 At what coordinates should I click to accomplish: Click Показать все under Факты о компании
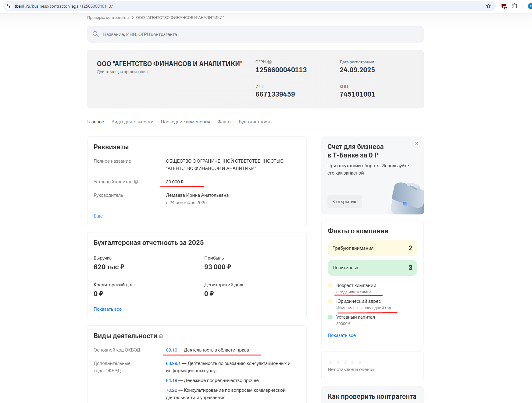pos(342,335)
